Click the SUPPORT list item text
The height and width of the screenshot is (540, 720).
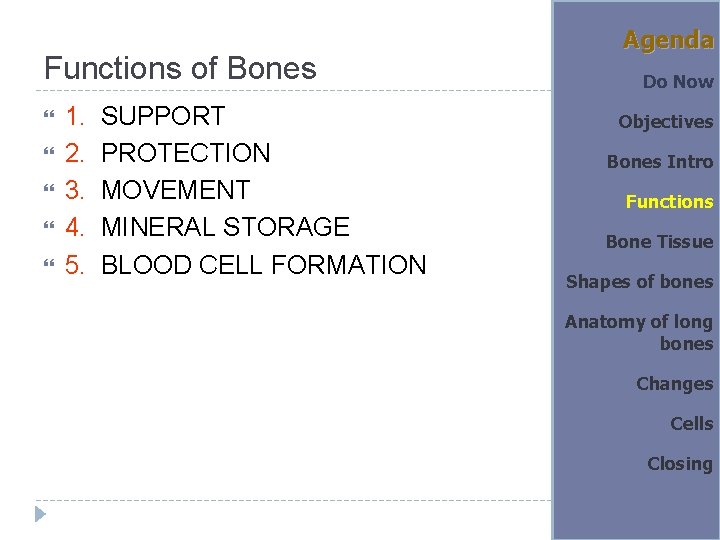tap(163, 116)
